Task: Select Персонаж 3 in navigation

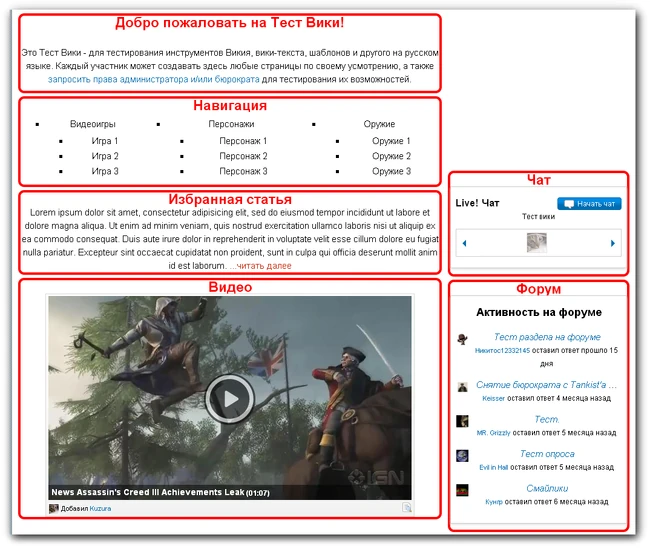Action: (x=243, y=171)
